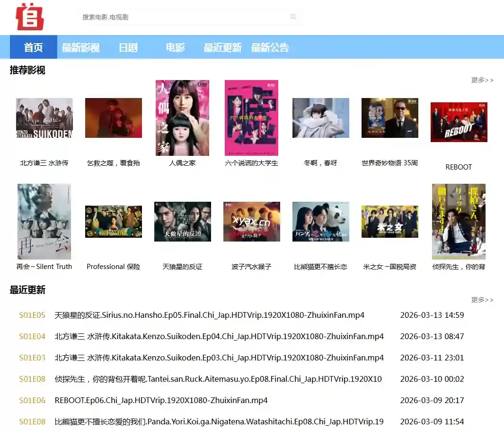Click 更多>> beside 最近更新 section
The height and width of the screenshot is (431, 504).
point(482,300)
